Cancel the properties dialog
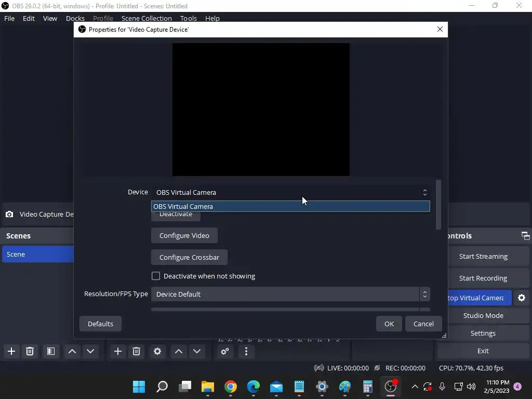 (423, 324)
